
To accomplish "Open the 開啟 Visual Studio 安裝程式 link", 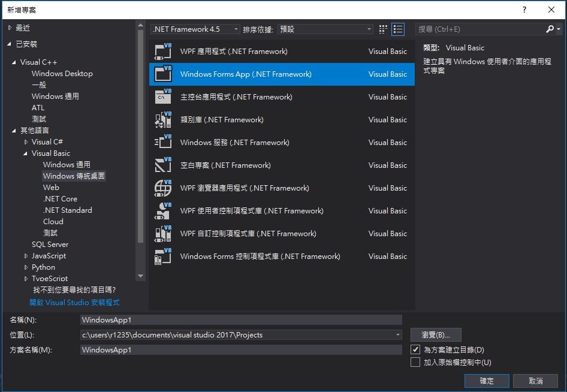I will (74, 302).
